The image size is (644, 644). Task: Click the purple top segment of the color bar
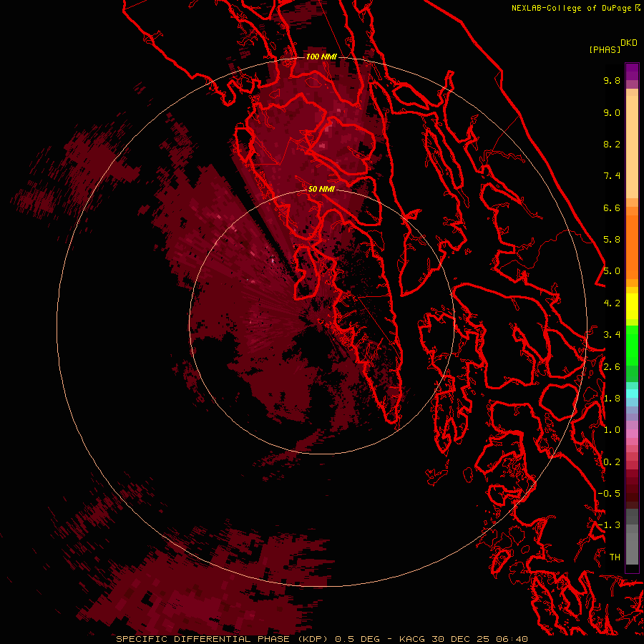[632, 72]
